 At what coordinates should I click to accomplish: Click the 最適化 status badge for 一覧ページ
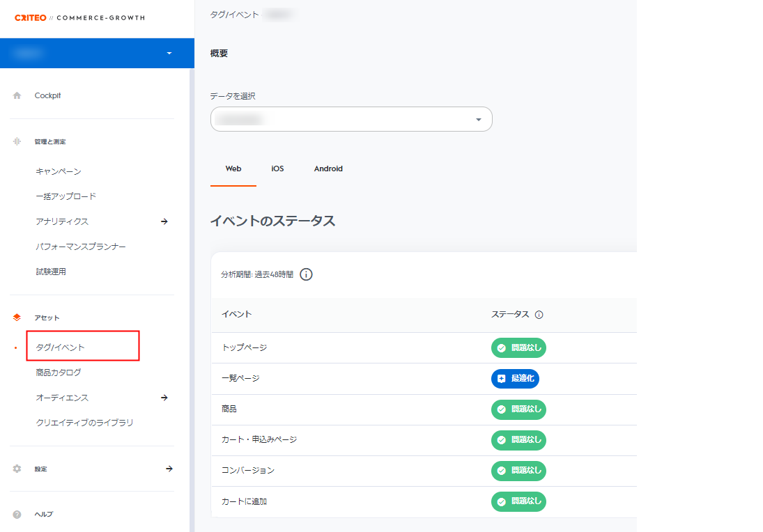[x=515, y=379]
